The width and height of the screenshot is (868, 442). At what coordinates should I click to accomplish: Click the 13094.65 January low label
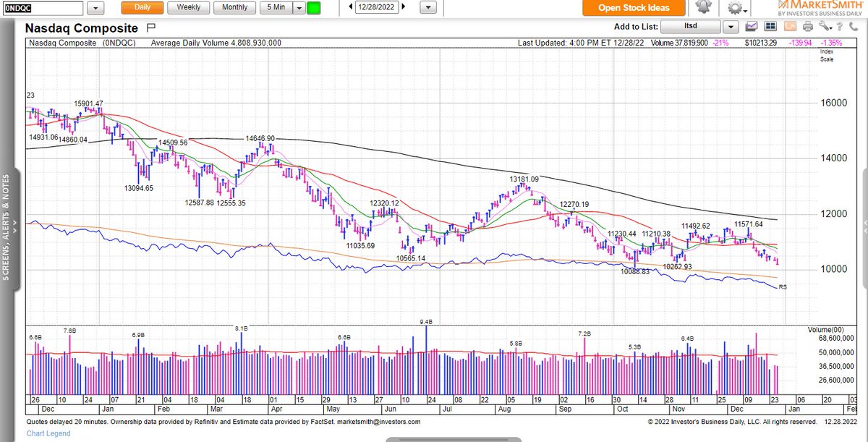point(138,188)
